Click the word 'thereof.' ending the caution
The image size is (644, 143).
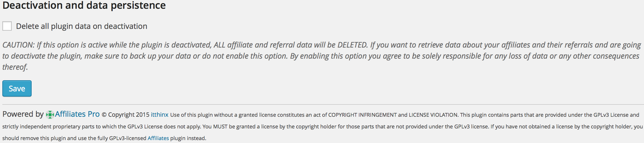(x=15, y=67)
